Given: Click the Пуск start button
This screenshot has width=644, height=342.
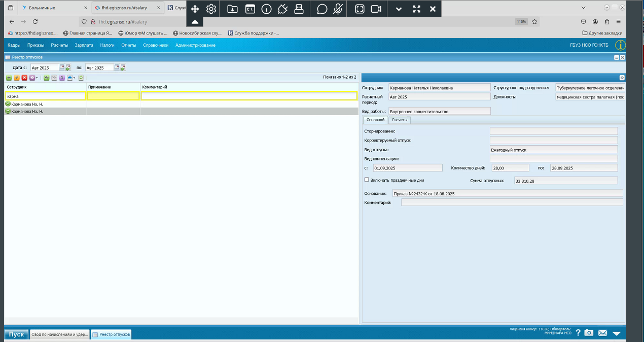Looking at the screenshot, I should pos(16,334).
